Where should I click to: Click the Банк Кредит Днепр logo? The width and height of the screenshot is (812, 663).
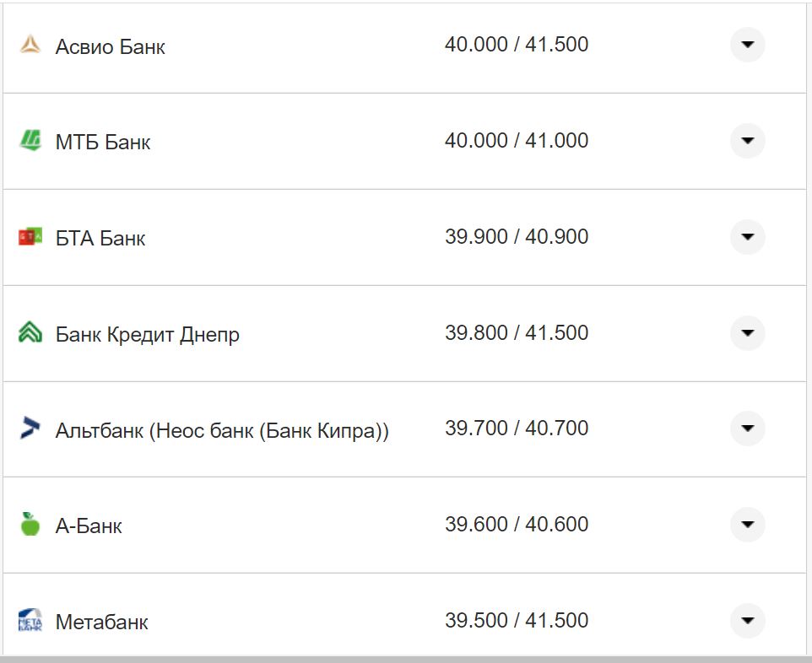pos(30,334)
